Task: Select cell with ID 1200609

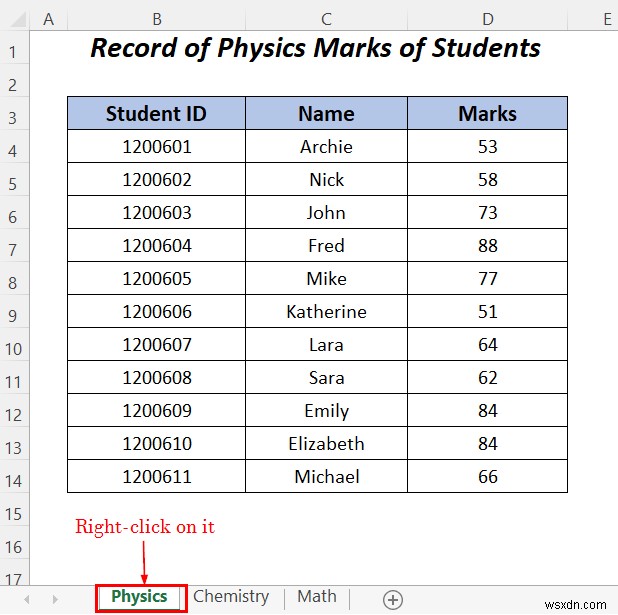Action: [156, 410]
